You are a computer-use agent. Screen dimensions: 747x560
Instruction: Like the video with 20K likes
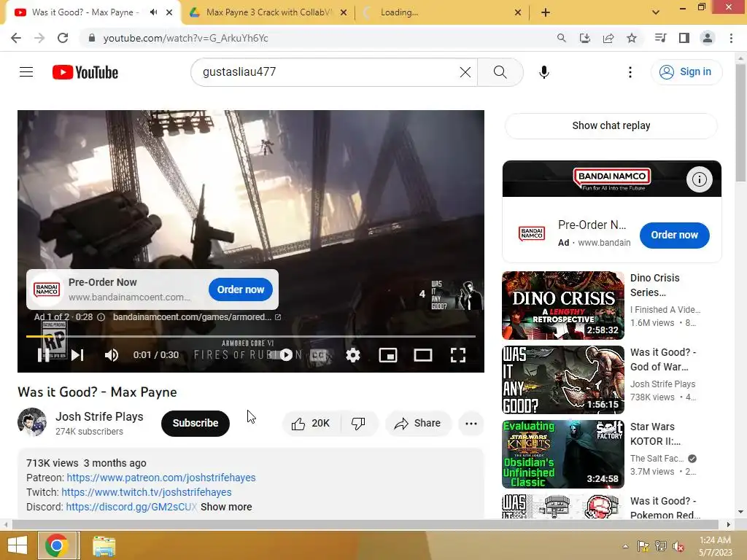[x=311, y=424]
